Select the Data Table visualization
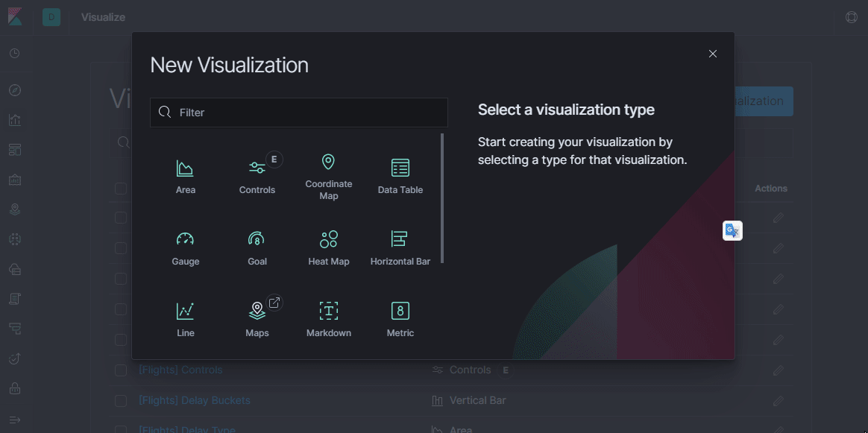 coord(400,177)
